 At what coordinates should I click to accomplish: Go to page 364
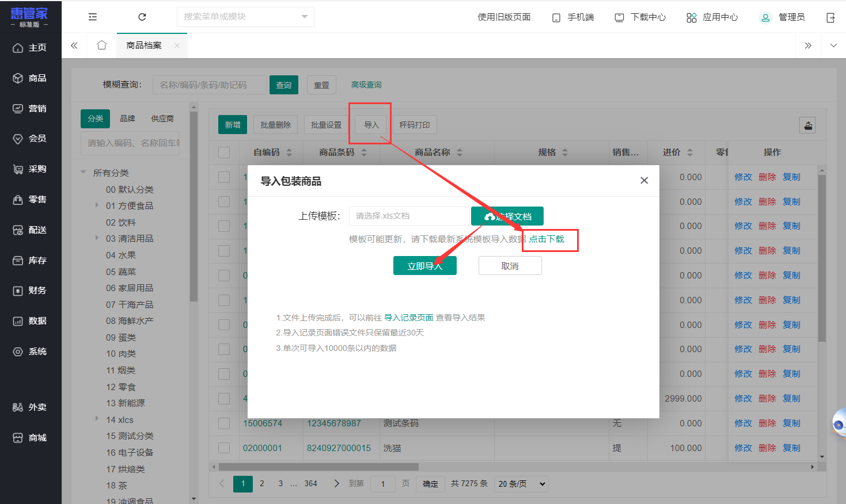click(x=311, y=484)
